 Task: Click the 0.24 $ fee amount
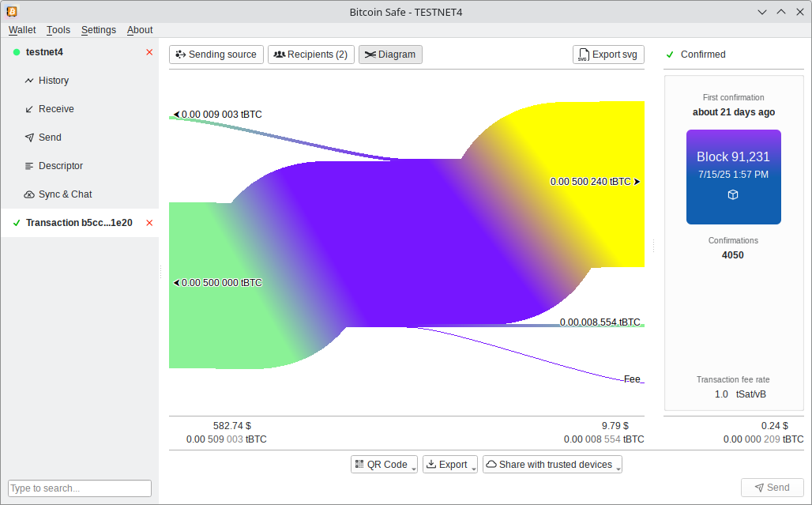[x=775, y=426]
